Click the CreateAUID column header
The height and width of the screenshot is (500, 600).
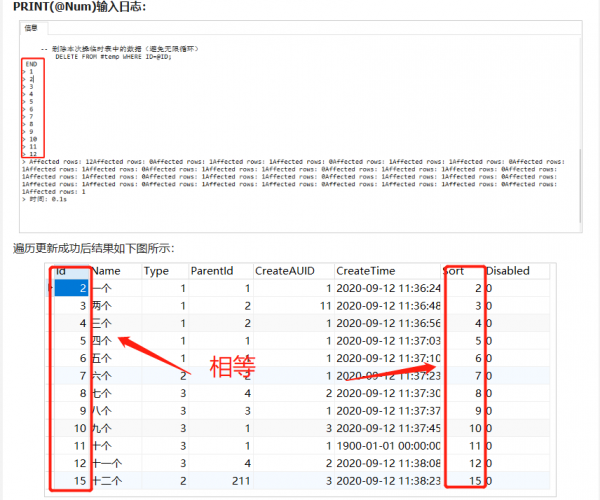point(293,271)
